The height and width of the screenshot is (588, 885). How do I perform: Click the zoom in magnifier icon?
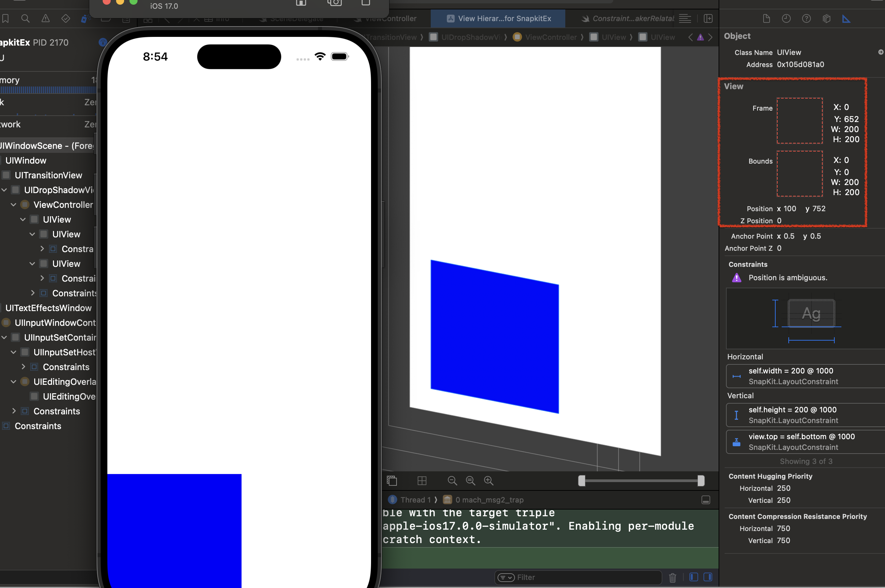(x=489, y=481)
